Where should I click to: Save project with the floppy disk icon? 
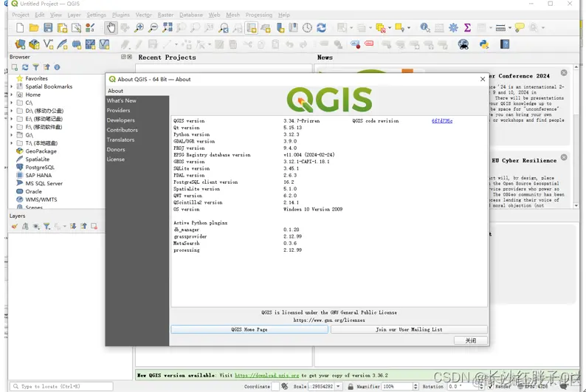pos(48,28)
